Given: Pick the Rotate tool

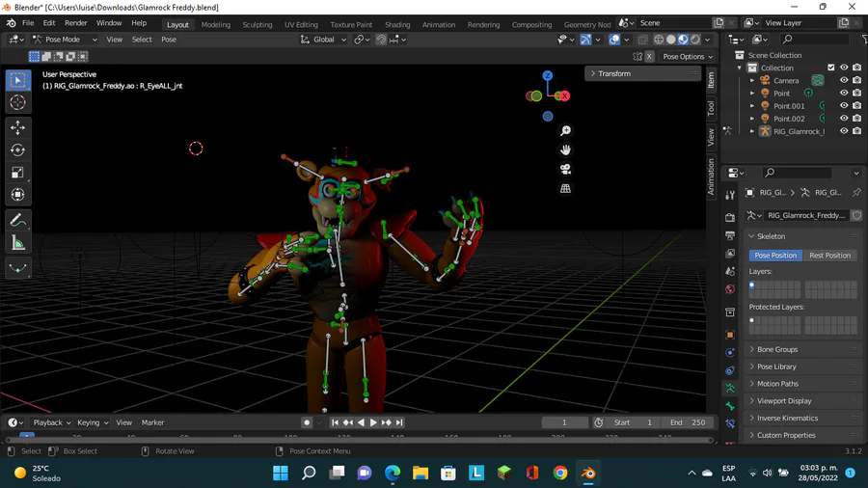Looking at the screenshot, I should pyautogui.click(x=17, y=149).
